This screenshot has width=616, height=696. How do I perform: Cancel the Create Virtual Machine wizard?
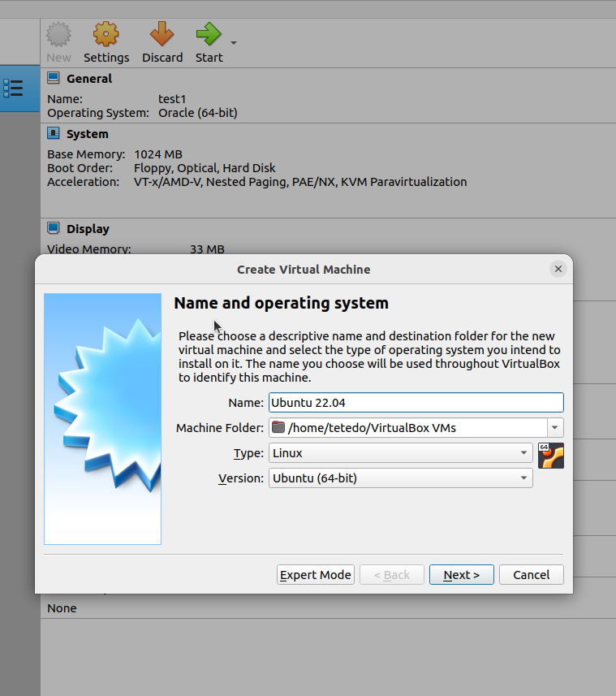(x=532, y=575)
